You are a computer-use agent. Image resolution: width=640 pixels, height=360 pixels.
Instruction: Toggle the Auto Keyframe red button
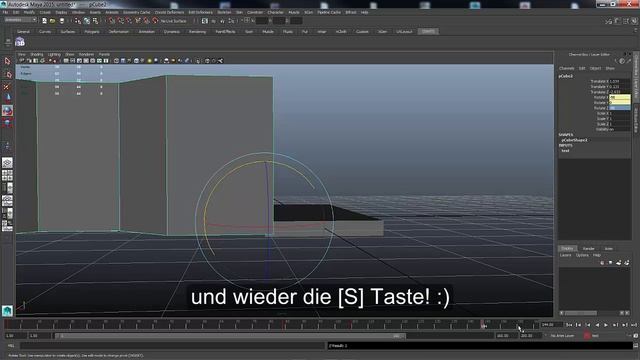click(x=587, y=336)
